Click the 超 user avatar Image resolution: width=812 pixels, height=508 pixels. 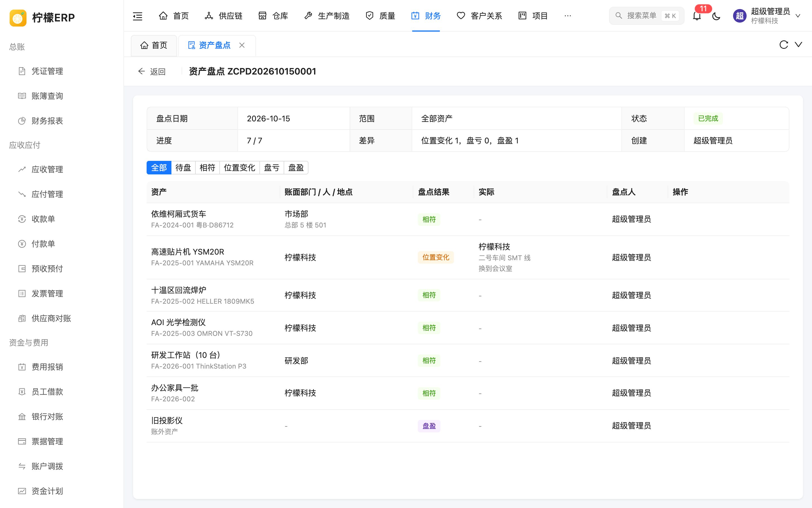click(740, 16)
